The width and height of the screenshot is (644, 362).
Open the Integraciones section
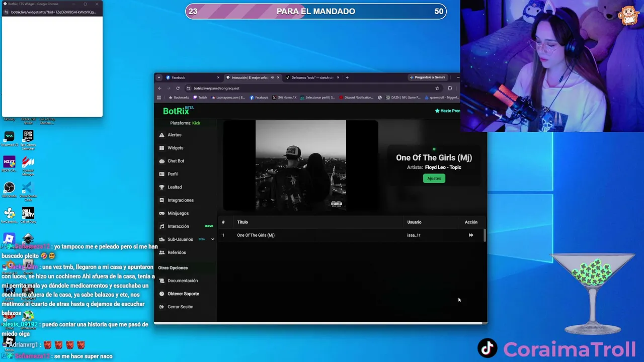tap(180, 200)
